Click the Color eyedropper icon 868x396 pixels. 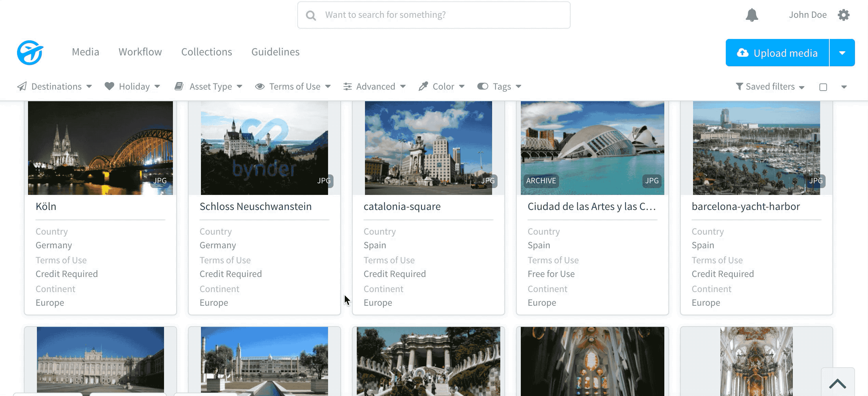[x=423, y=86]
